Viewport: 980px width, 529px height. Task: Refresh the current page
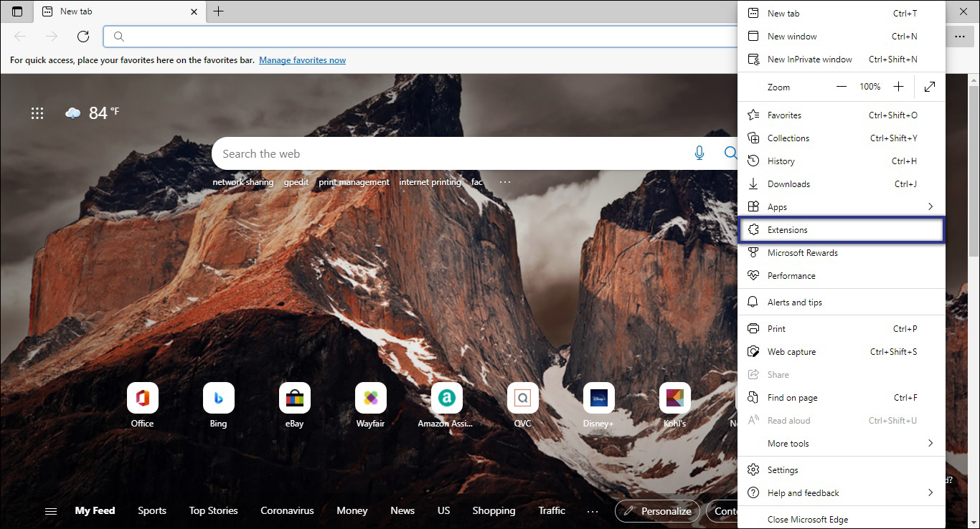83,37
